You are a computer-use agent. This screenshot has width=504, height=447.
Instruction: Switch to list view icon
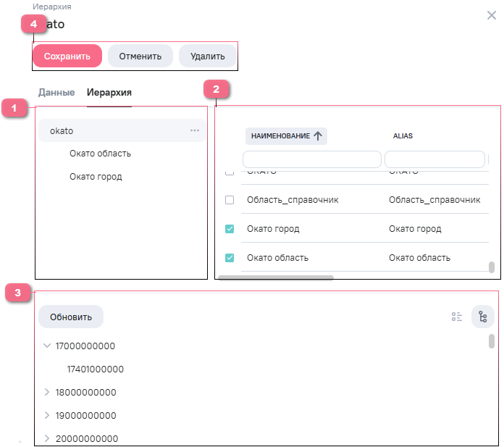click(457, 317)
